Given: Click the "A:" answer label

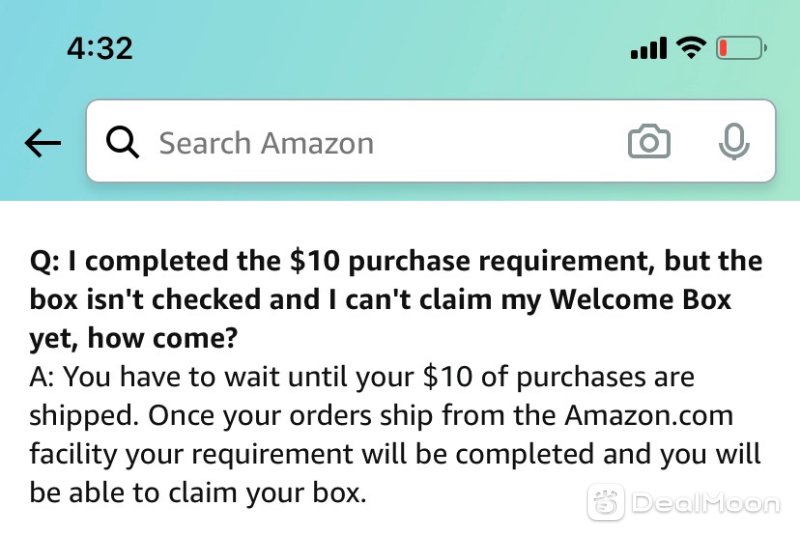Looking at the screenshot, I should [x=43, y=377].
